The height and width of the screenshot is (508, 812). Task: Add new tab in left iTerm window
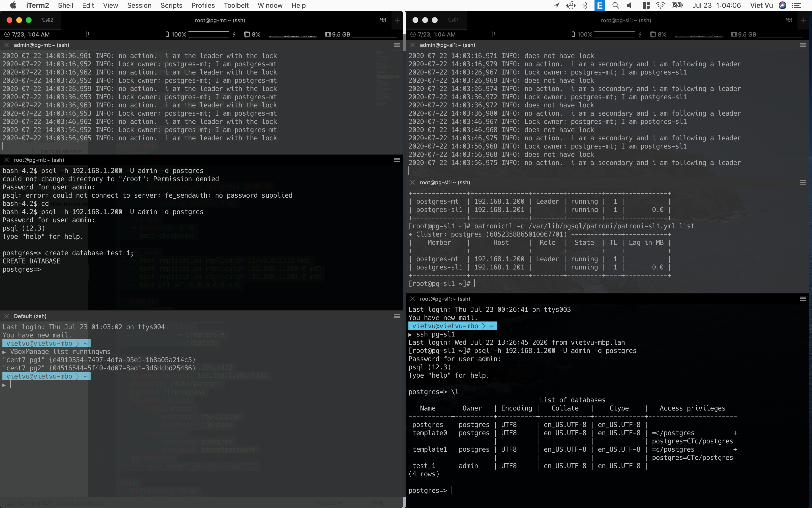click(x=397, y=20)
